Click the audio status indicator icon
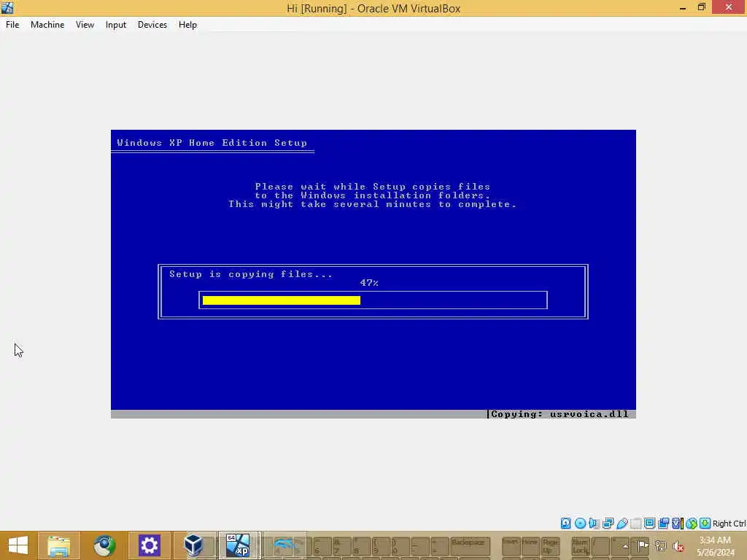 point(594,524)
